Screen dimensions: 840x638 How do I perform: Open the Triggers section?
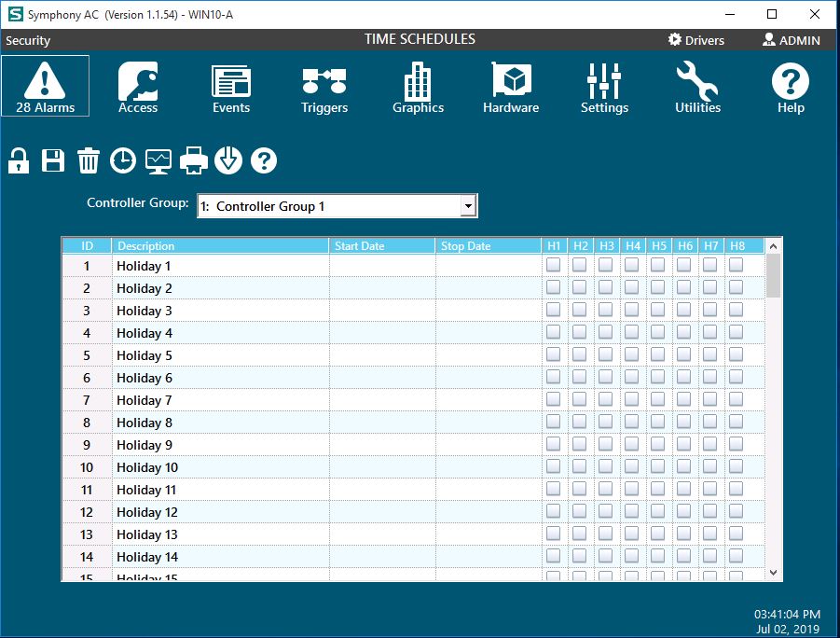click(x=324, y=90)
